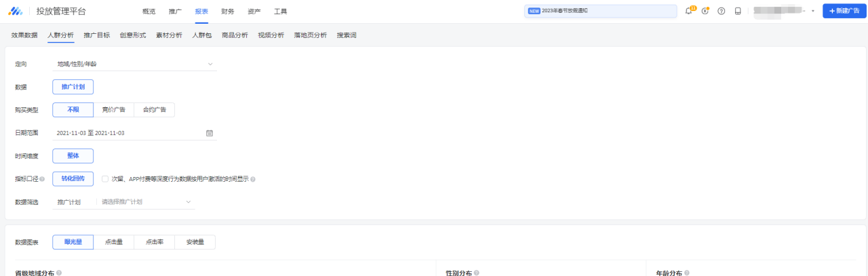
Task: Open the 概览 top menu
Action: click(149, 12)
